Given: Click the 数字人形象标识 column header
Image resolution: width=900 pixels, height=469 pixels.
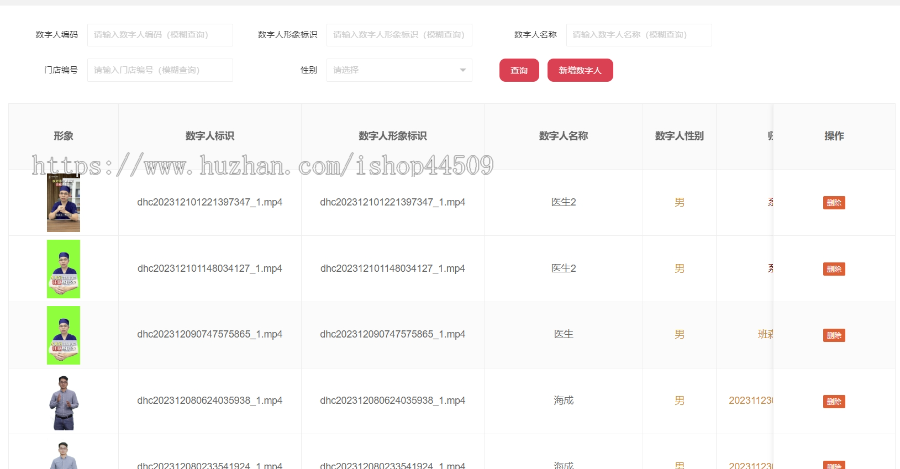Looking at the screenshot, I should [x=393, y=136].
